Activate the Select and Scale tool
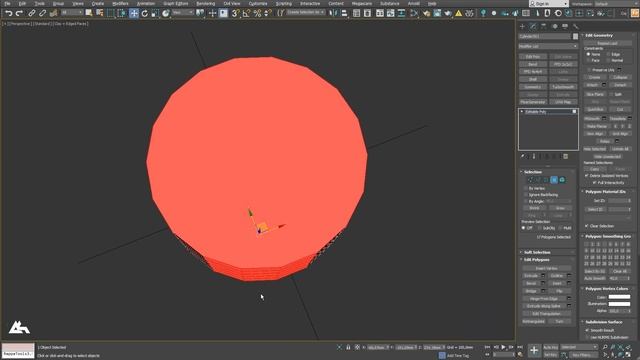This screenshot has height=360, width=640. 155,13
